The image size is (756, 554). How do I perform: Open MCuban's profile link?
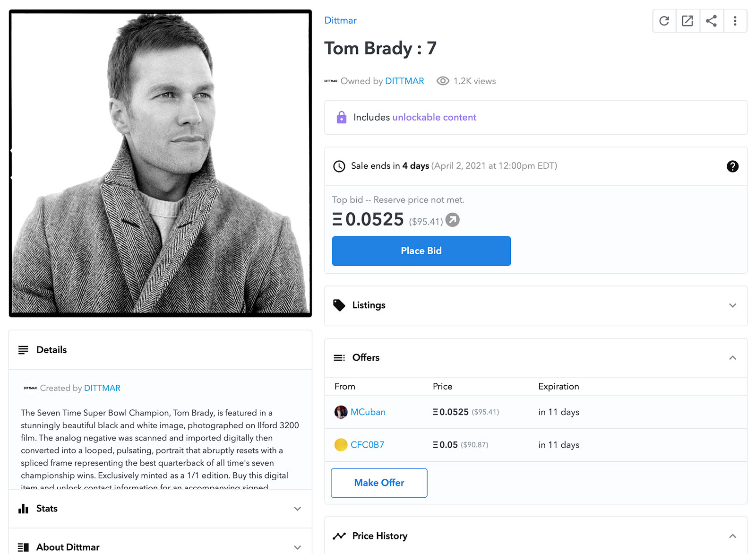pyautogui.click(x=368, y=412)
